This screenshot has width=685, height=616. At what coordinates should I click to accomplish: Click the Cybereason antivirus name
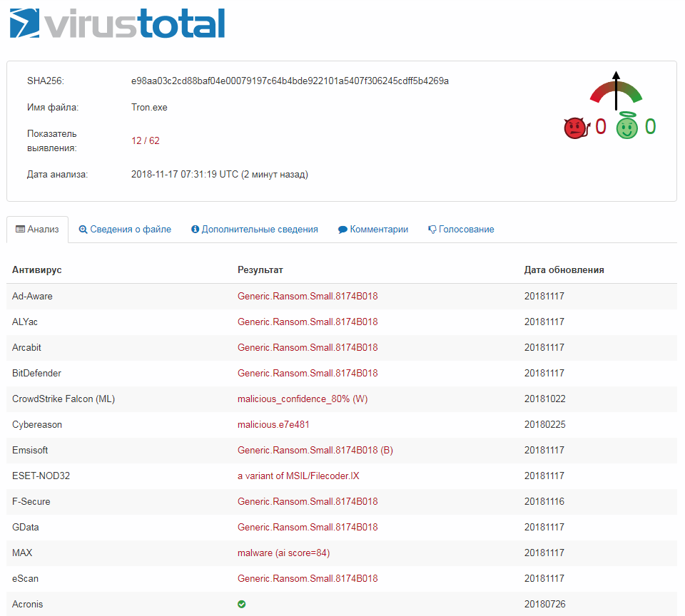point(37,425)
